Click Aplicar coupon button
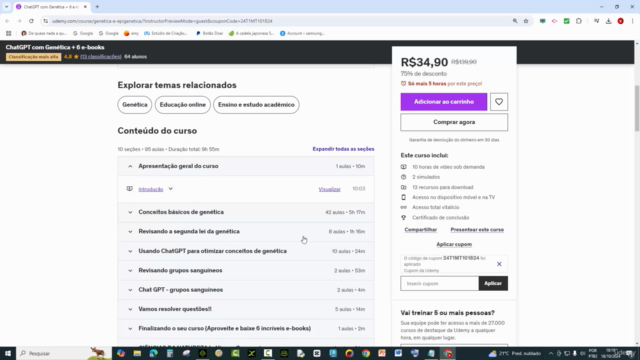Image resolution: width=640 pixels, height=360 pixels. tap(493, 283)
